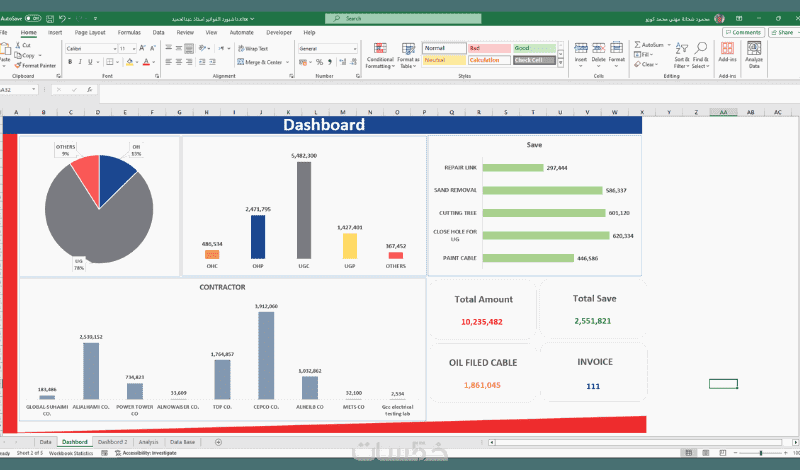Click the Percent Style icon
The height and width of the screenshot is (470, 800).
point(319,62)
